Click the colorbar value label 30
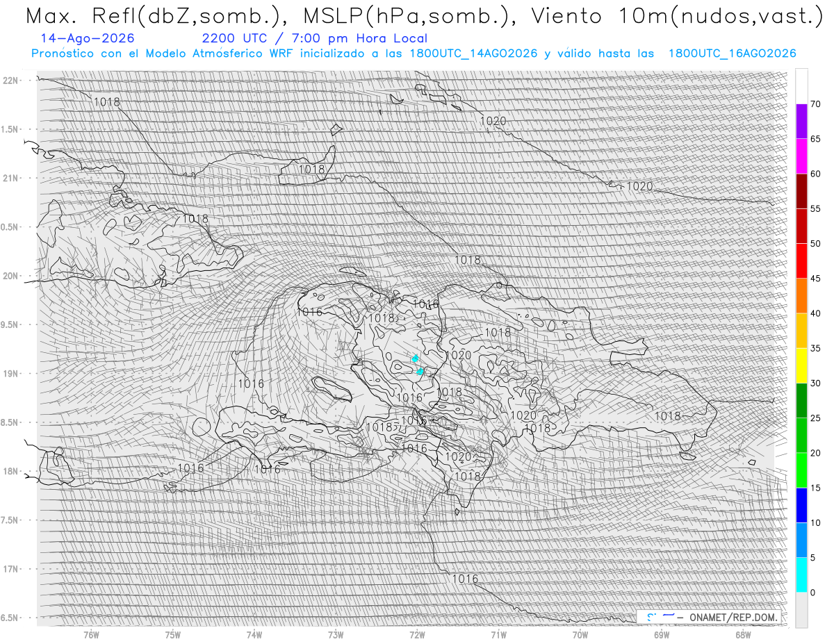 point(815,383)
